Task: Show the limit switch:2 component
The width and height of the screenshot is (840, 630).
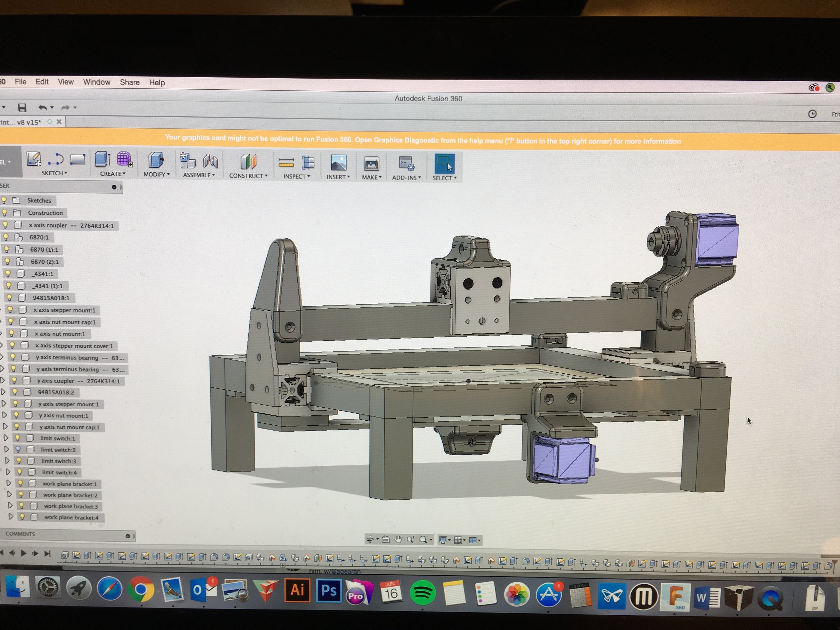Action: tap(18, 449)
